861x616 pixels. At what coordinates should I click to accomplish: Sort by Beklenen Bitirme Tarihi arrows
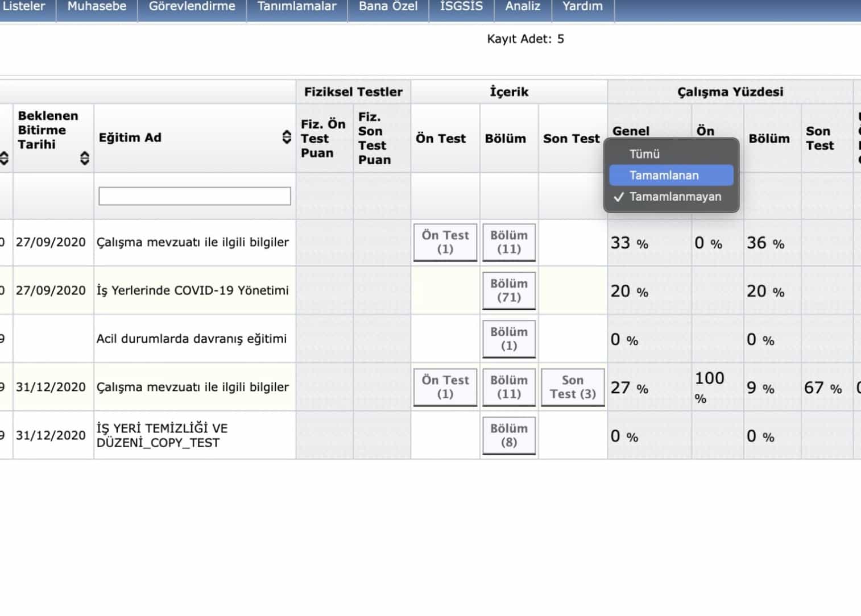[85, 158]
